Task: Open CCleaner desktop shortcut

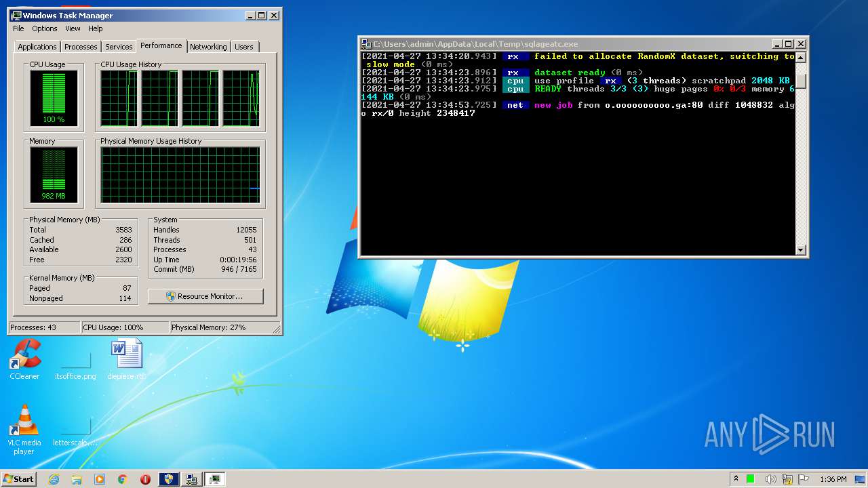Action: tap(25, 359)
